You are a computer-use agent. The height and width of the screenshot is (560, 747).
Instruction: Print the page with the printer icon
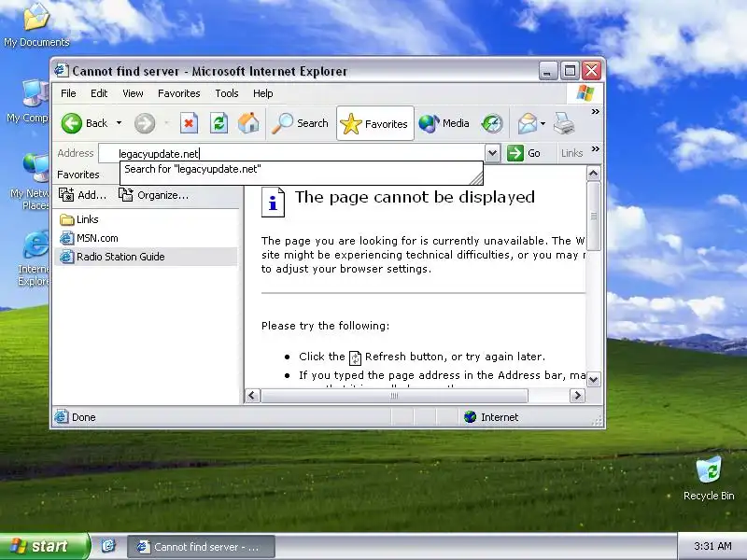pyautogui.click(x=564, y=123)
